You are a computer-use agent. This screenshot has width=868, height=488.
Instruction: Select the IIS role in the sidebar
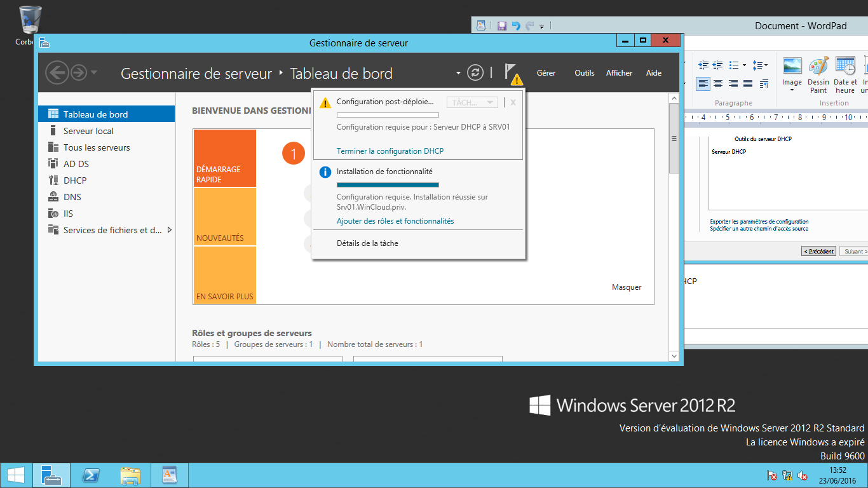click(x=106, y=213)
